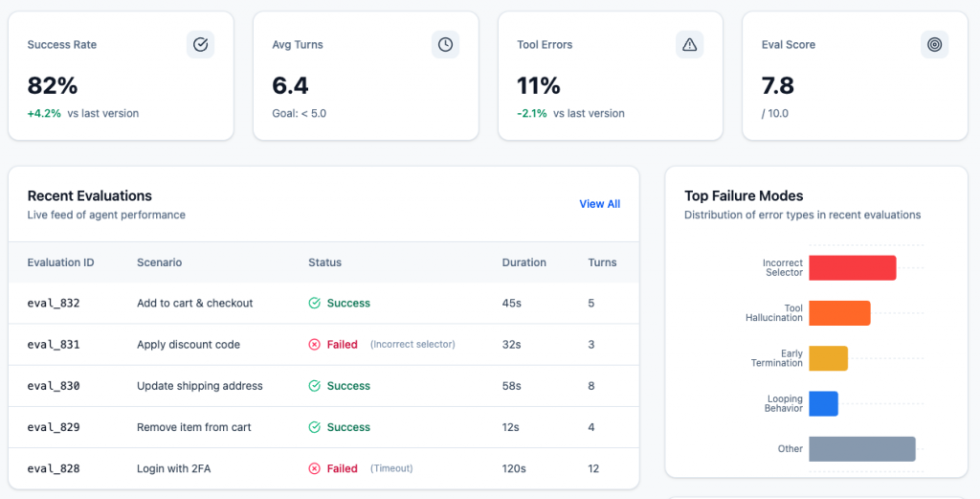The image size is (980, 499).
Task: Click the success check icon for eval_830
Action: click(314, 386)
